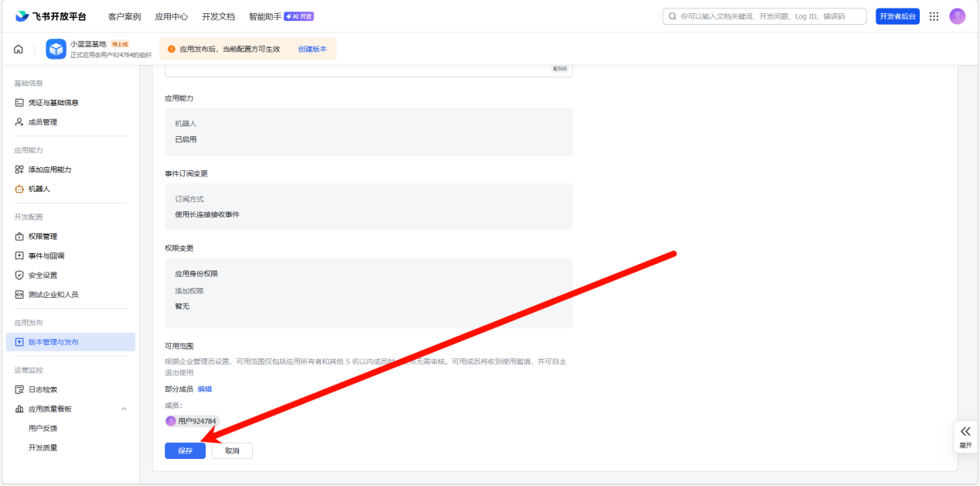Open the 创建版本 link
This screenshot has height=486, width=980.
click(x=312, y=48)
